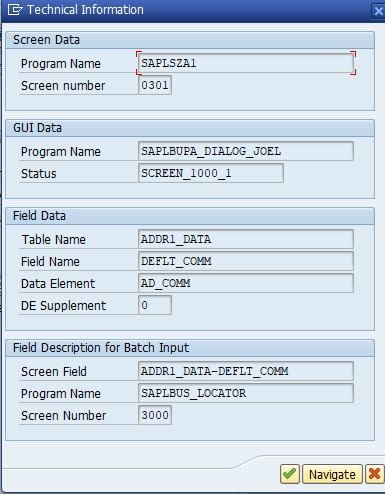This screenshot has width=385, height=494.
Task: Click the Field Name DEFLT_COMM field
Action: click(x=246, y=261)
